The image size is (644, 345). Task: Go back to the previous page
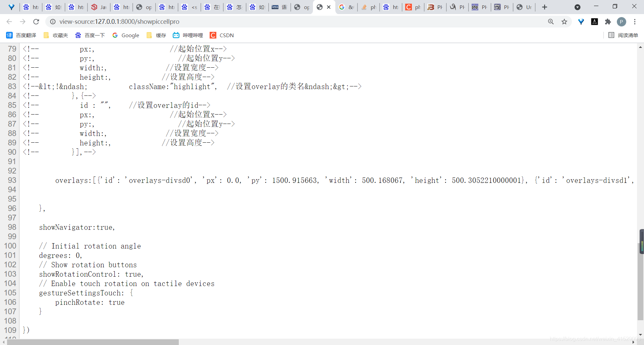coord(9,21)
